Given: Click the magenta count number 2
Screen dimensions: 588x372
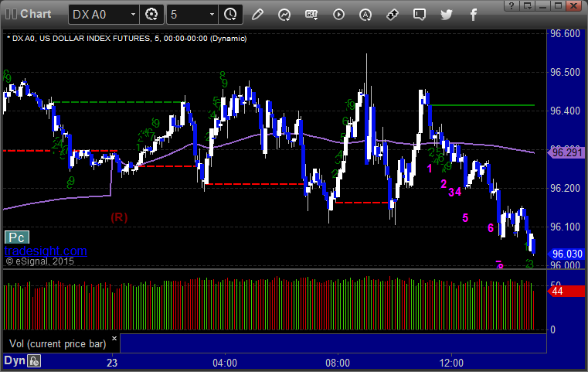Looking at the screenshot, I should click(444, 183).
